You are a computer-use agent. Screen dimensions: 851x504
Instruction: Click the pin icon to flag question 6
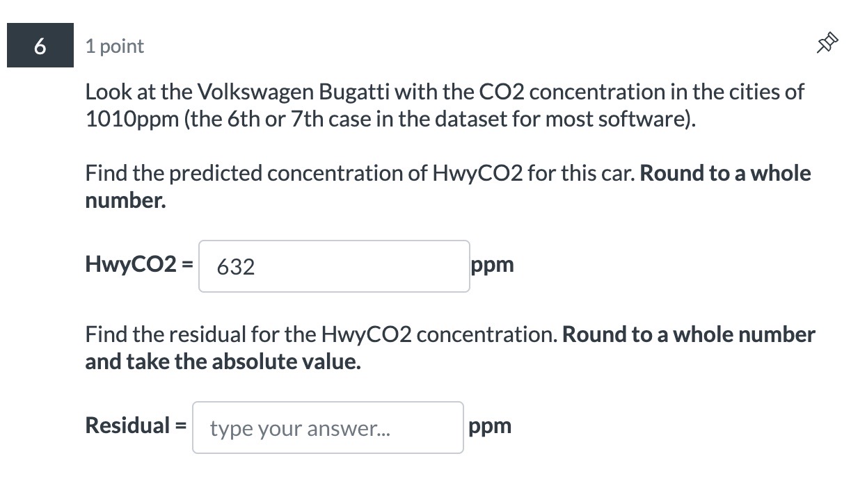coord(827,42)
